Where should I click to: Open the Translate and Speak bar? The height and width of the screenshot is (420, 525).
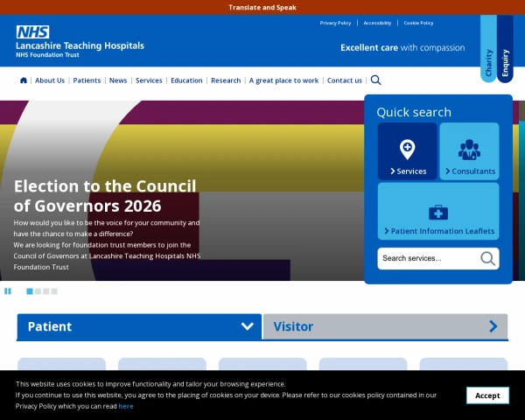click(262, 7)
